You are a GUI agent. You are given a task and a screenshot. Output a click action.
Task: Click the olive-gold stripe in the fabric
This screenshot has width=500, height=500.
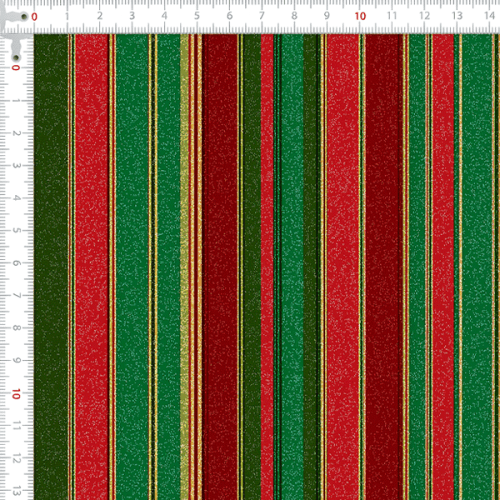pos(184,267)
